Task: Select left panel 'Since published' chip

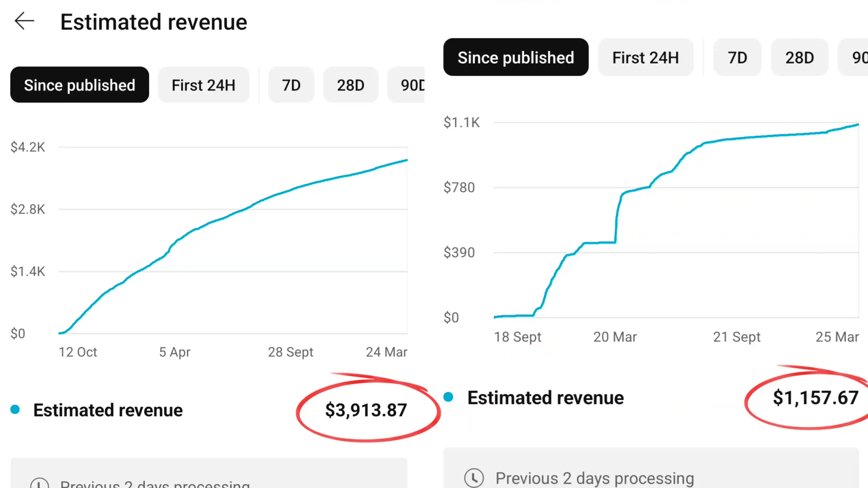Action: 80,85
